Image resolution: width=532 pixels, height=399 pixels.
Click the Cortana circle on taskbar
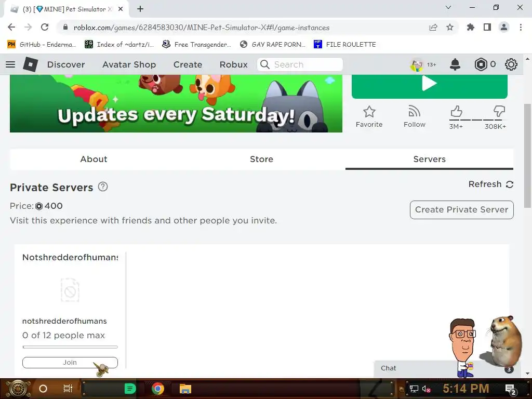click(x=43, y=389)
